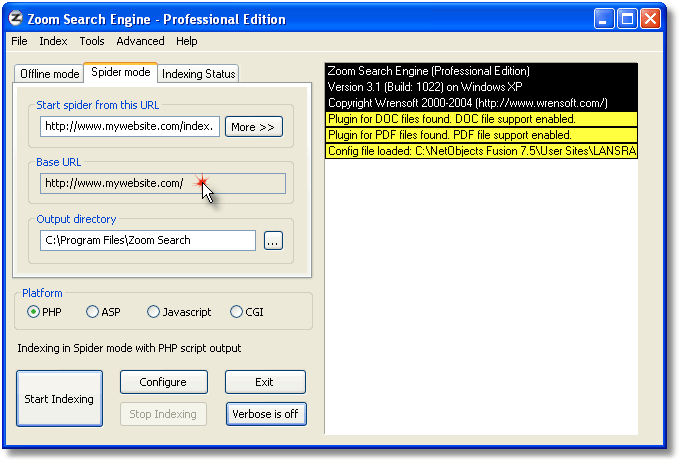Open the Configure dialog button
681x463 pixels.
164,382
